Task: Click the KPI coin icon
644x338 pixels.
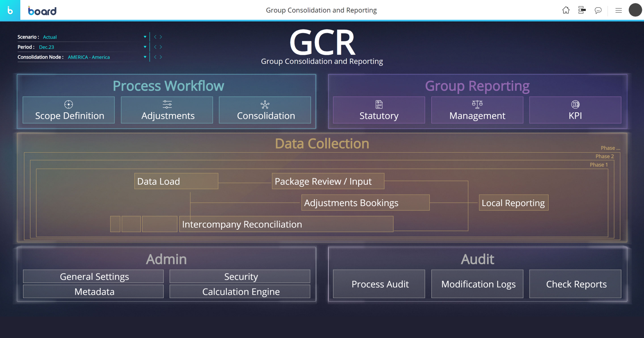Action: (575, 104)
